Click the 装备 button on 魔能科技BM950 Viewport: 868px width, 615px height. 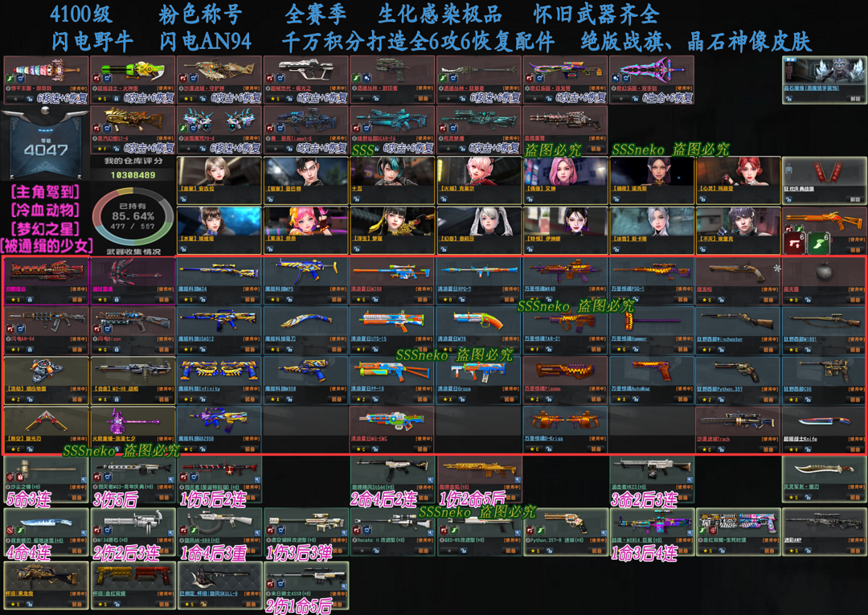(x=337, y=399)
